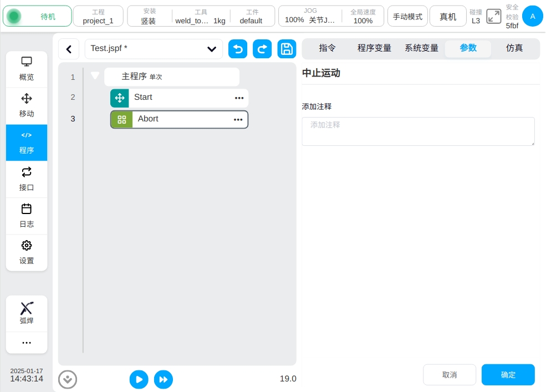The image size is (546, 392).
Task: Click the 取消 cancel button
Action: click(x=450, y=375)
